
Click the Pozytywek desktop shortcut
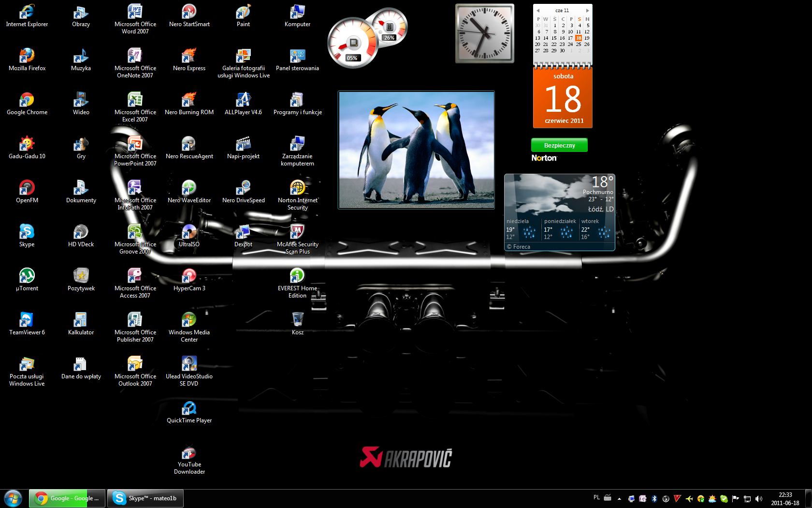point(81,280)
